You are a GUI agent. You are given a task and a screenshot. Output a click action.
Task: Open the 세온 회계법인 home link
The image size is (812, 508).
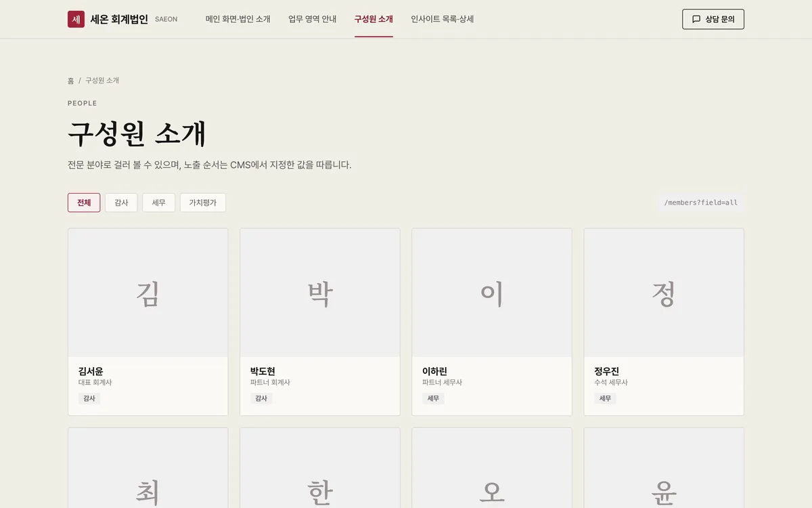pyautogui.click(x=122, y=19)
